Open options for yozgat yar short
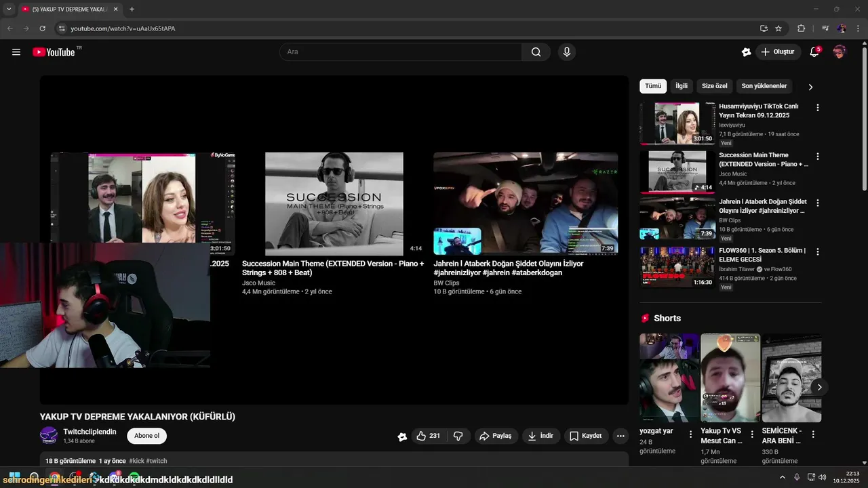Screen dimensions: 868x488 [x=691, y=434]
